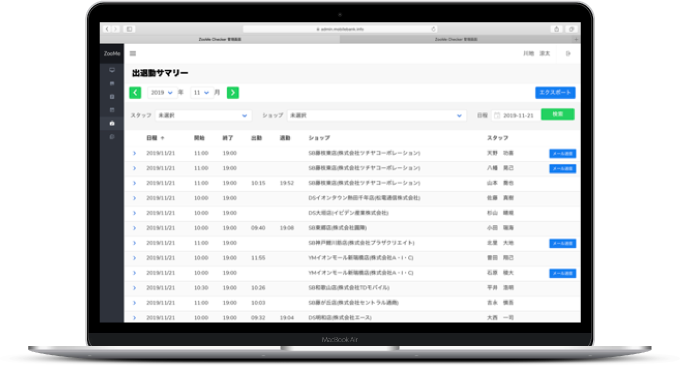The width and height of the screenshot is (680, 366).
Task: Click the スタッフ column header
Action: 497,138
